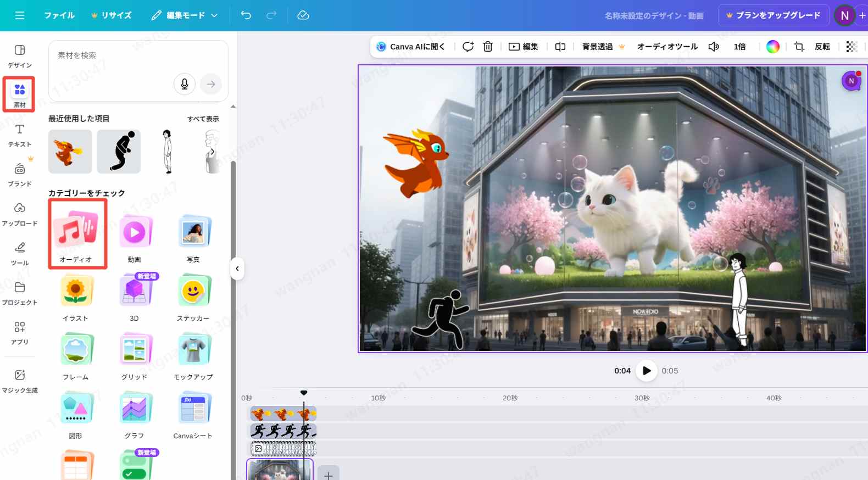Viewport: 868px width, 480px height.
Task: Click すべて表示 link
Action: point(203,119)
